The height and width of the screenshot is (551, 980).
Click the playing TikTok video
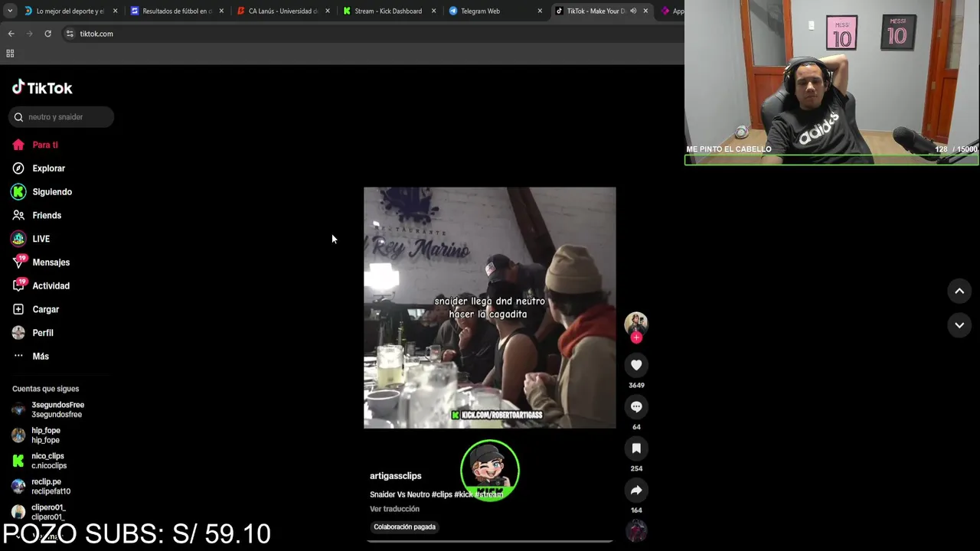click(x=489, y=308)
